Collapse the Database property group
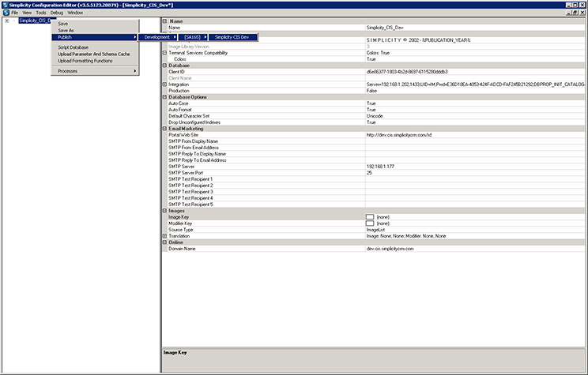This screenshot has width=588, height=375. [x=164, y=66]
